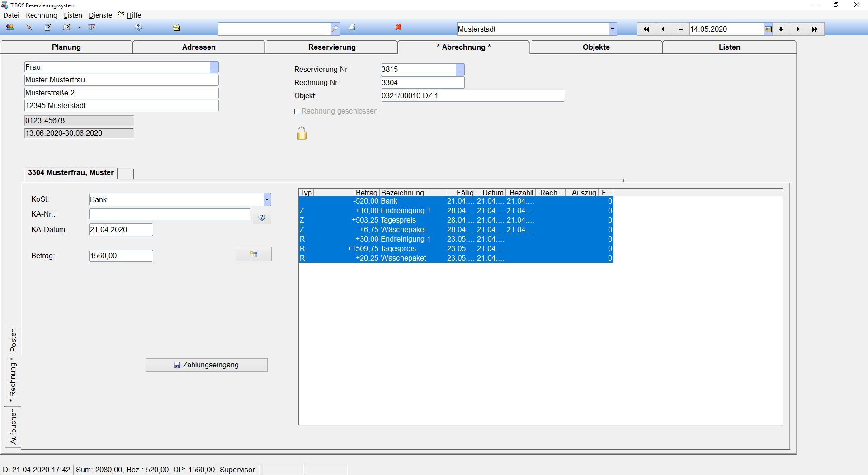Viewport: 868px width, 475px height.
Task: Select the Abrechnung tab
Action: (x=464, y=47)
